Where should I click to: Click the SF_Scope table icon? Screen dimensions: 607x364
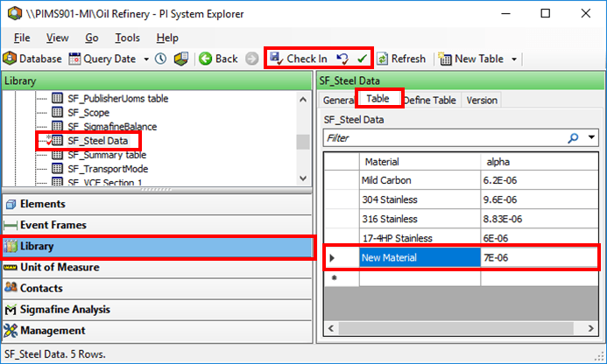[57, 113]
